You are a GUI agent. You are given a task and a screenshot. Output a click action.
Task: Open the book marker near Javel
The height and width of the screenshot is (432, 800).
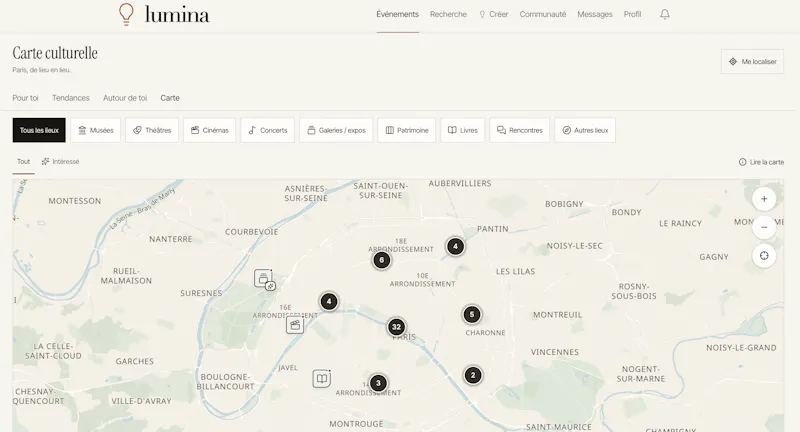(321, 378)
